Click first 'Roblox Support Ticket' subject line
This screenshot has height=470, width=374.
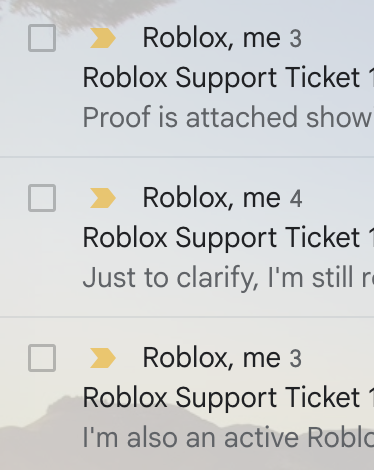pos(228,78)
